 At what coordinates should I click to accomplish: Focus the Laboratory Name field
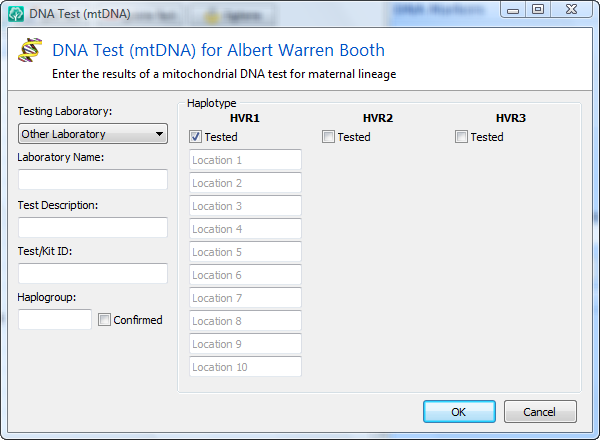[x=93, y=179]
